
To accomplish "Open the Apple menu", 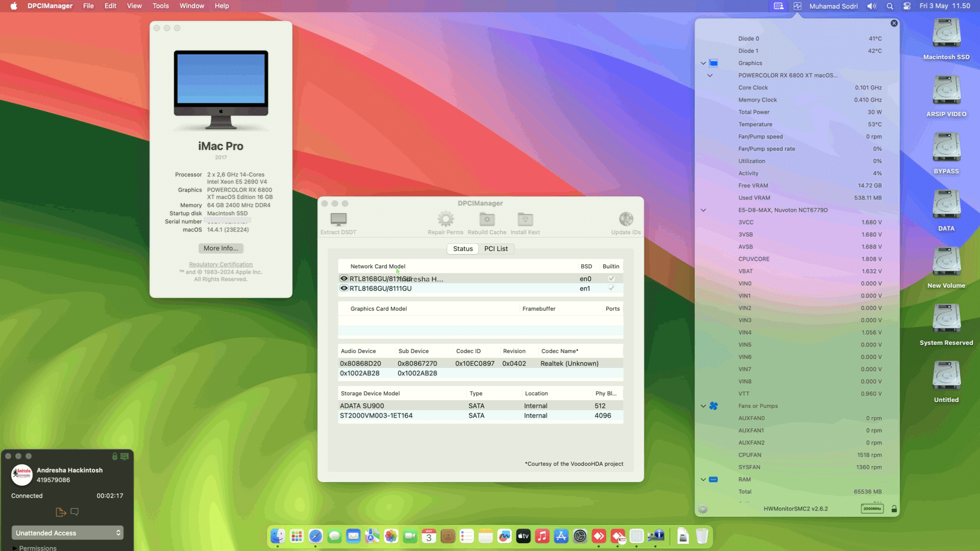I will tap(14, 6).
